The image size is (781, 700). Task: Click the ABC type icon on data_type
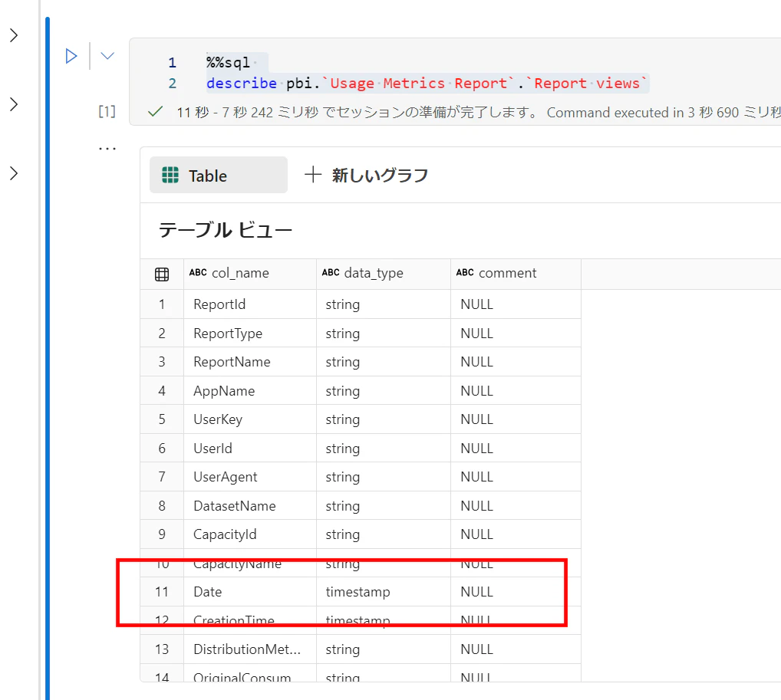(x=330, y=272)
